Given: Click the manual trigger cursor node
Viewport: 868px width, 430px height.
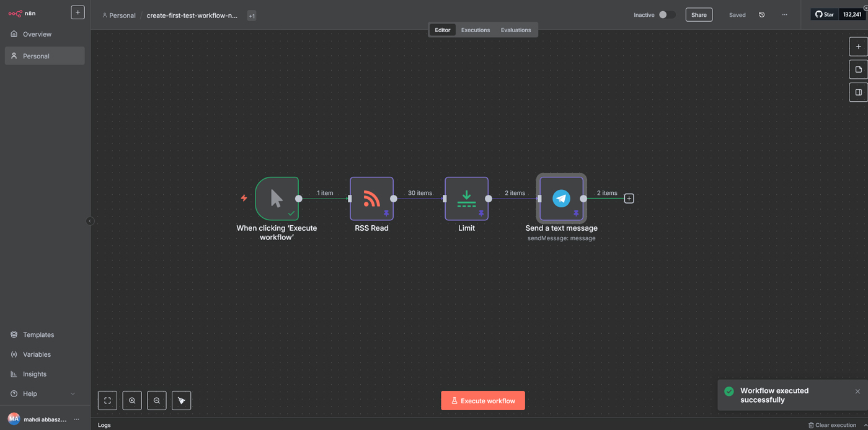Looking at the screenshot, I should [277, 199].
